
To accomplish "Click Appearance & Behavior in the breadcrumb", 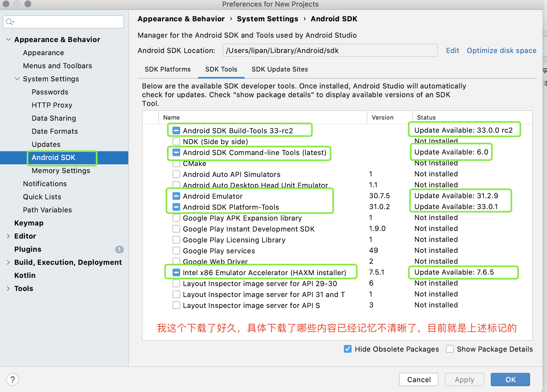I will tap(181, 19).
